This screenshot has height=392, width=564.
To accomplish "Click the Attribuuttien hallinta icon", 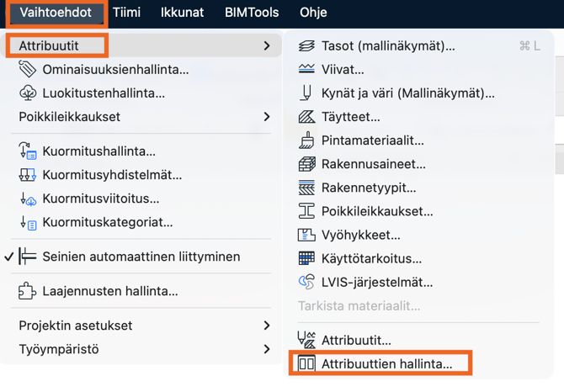I will (306, 363).
